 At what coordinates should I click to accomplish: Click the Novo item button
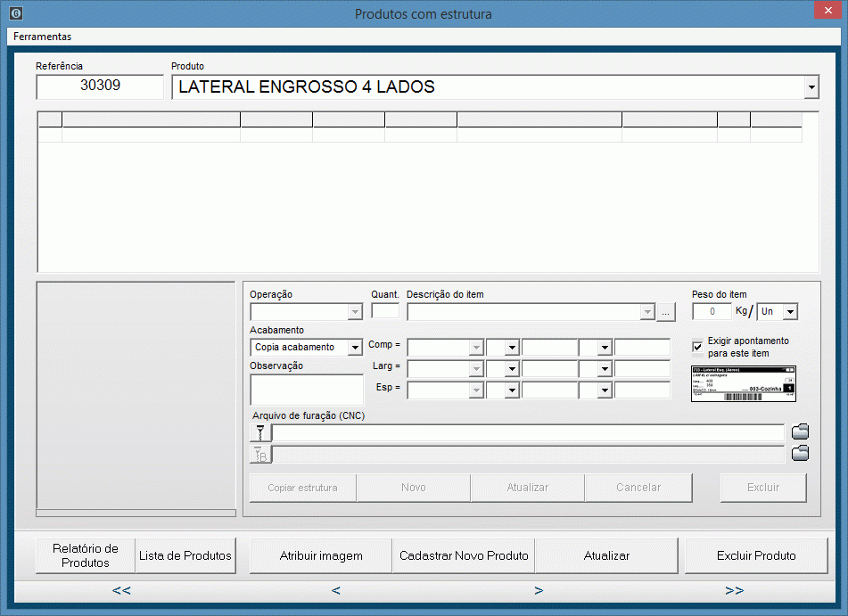[x=413, y=488]
